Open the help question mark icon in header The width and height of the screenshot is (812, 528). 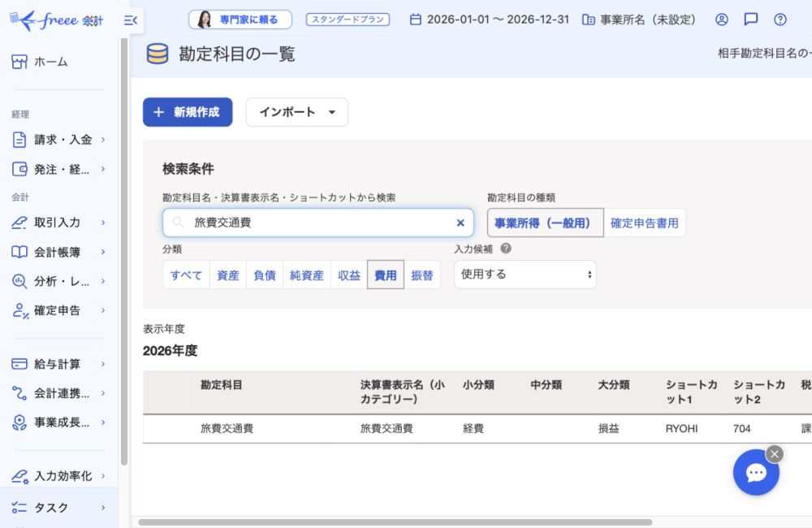click(x=780, y=19)
